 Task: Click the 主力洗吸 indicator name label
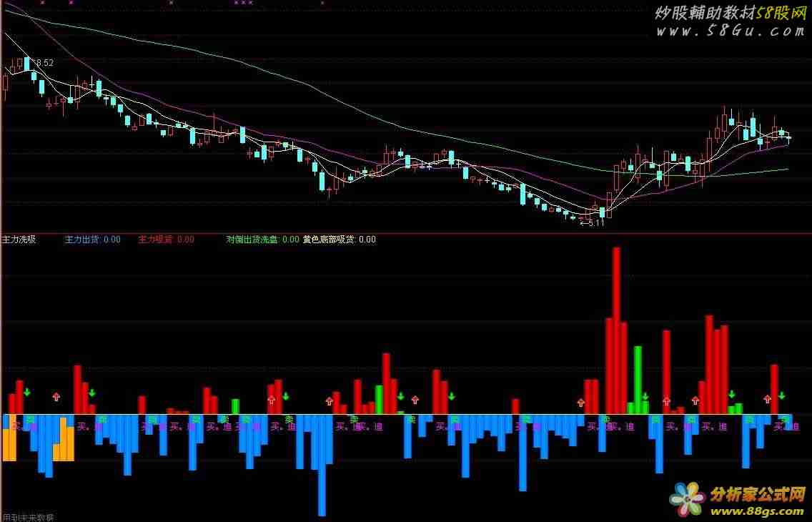click(19, 240)
